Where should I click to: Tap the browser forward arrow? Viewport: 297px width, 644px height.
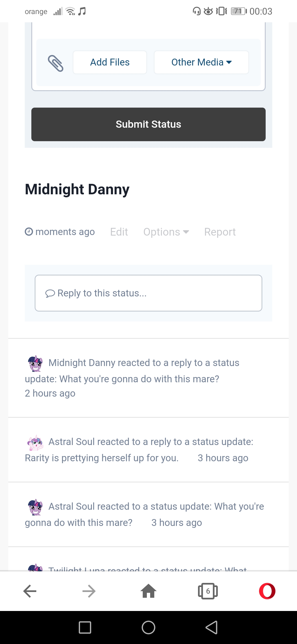[x=89, y=591]
